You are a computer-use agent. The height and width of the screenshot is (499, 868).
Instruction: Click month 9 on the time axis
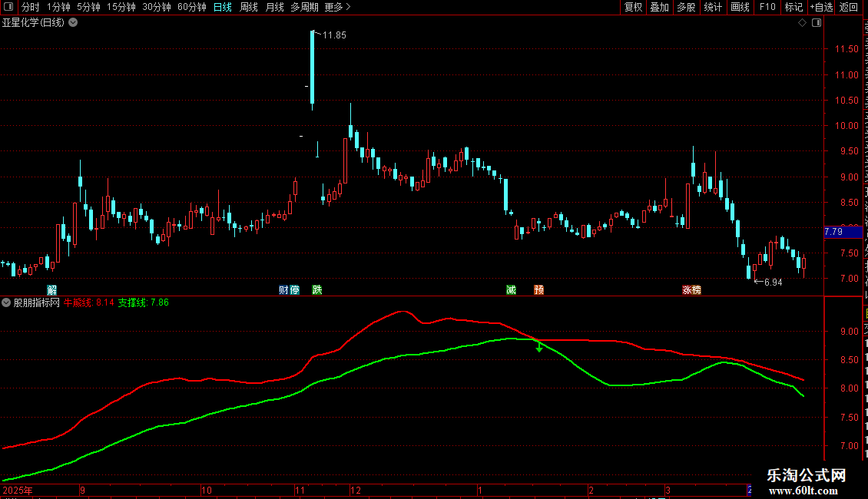pyautogui.click(x=82, y=490)
